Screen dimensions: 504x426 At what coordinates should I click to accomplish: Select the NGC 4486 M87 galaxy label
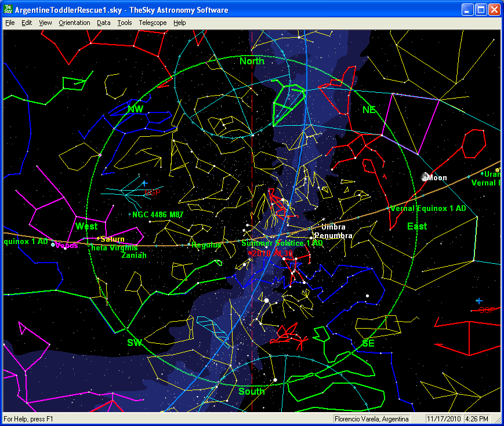tap(158, 214)
